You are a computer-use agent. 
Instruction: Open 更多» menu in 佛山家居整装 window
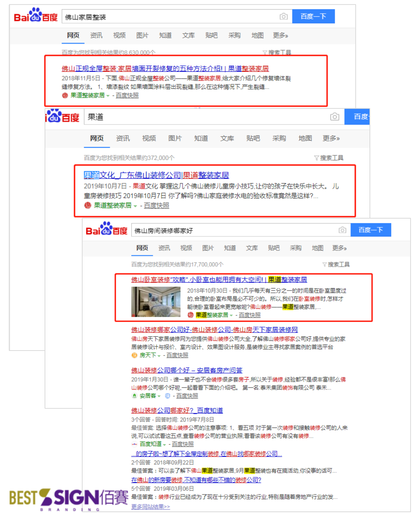click(280, 36)
